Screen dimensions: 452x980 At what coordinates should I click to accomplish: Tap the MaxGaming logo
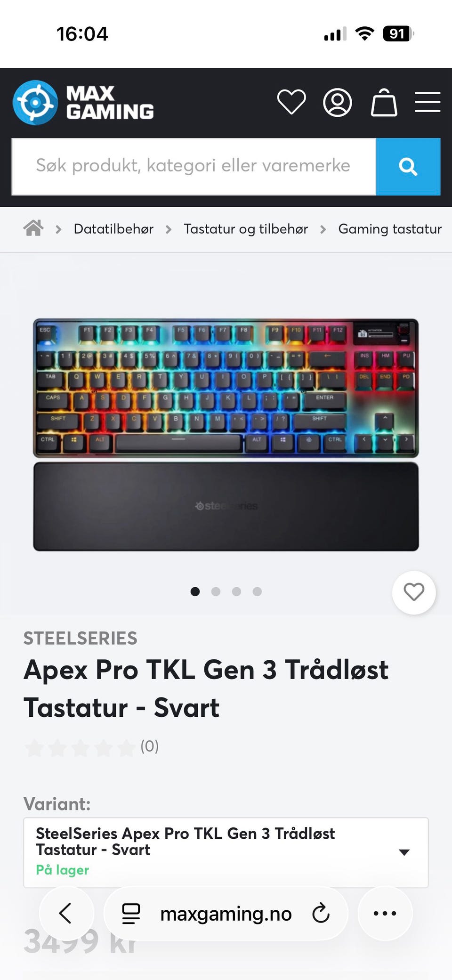pyautogui.click(x=84, y=102)
